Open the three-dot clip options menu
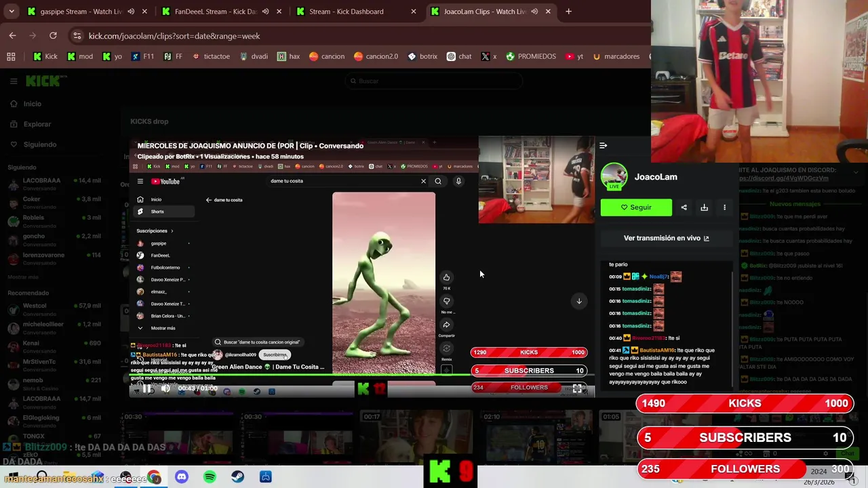868x488 pixels. [724, 207]
